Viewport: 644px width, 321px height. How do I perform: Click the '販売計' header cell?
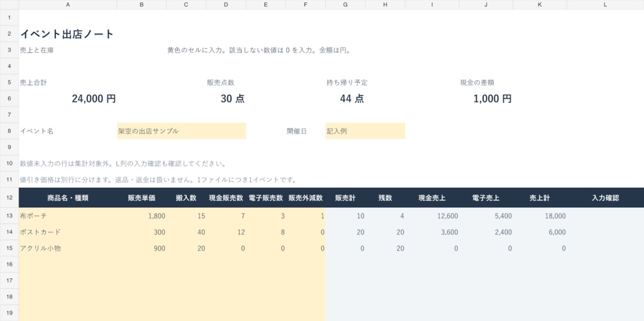(345, 198)
